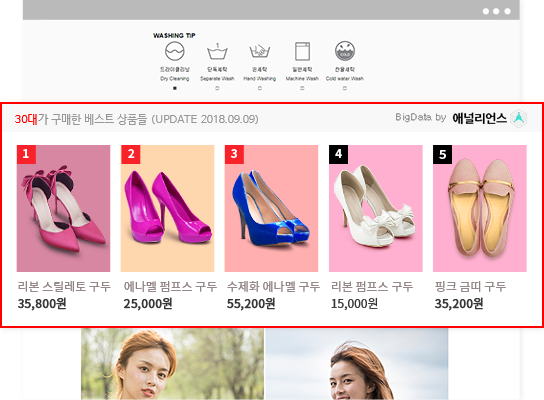Click the Separate Wash basin icon
The height and width of the screenshot is (400, 544).
[x=217, y=52]
